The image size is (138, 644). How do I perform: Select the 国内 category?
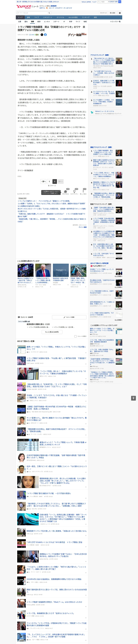26,21
